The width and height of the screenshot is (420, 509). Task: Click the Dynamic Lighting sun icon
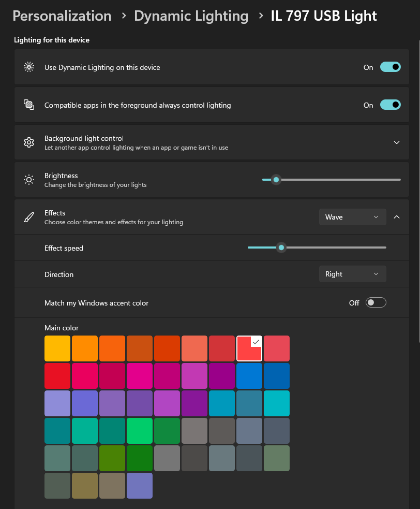[x=29, y=67]
